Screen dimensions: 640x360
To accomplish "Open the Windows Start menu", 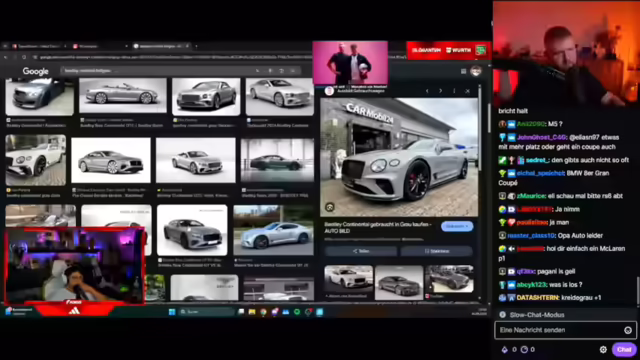I will [172, 312].
